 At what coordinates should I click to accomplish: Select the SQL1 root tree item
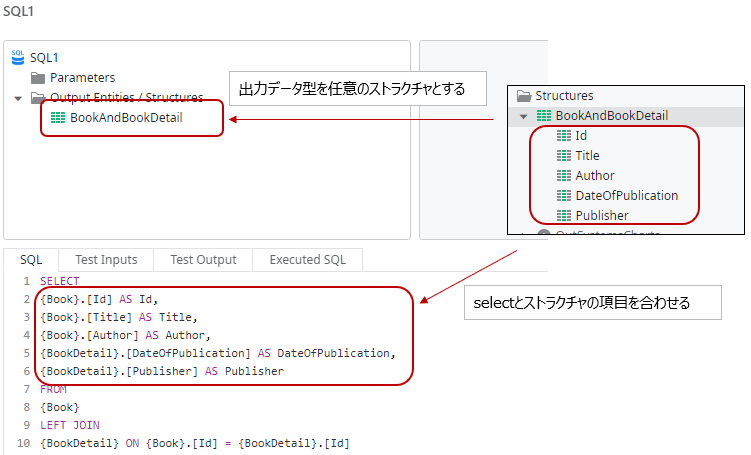44,58
